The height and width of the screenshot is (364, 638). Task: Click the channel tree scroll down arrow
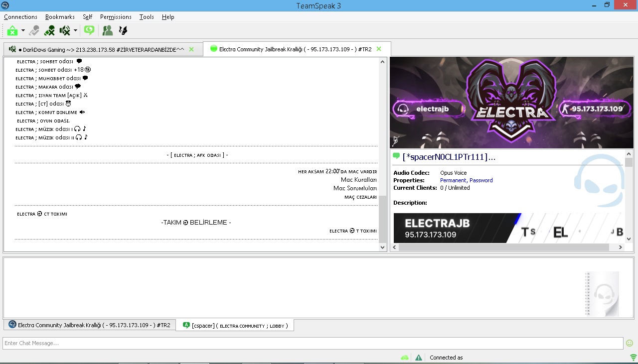click(383, 247)
